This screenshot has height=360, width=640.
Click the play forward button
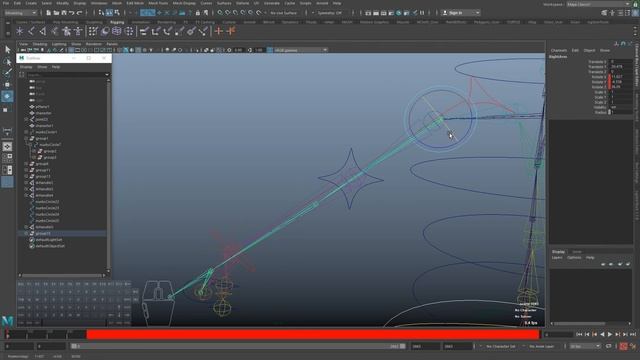point(610,334)
